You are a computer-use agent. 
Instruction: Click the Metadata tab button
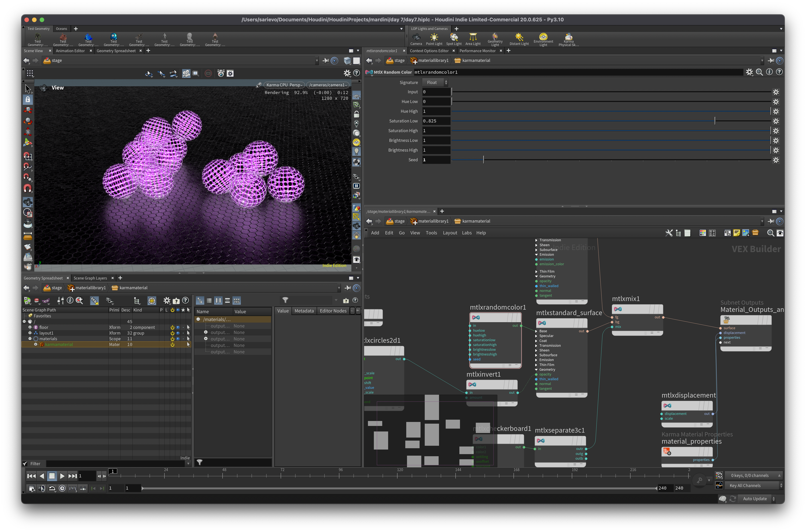click(304, 311)
